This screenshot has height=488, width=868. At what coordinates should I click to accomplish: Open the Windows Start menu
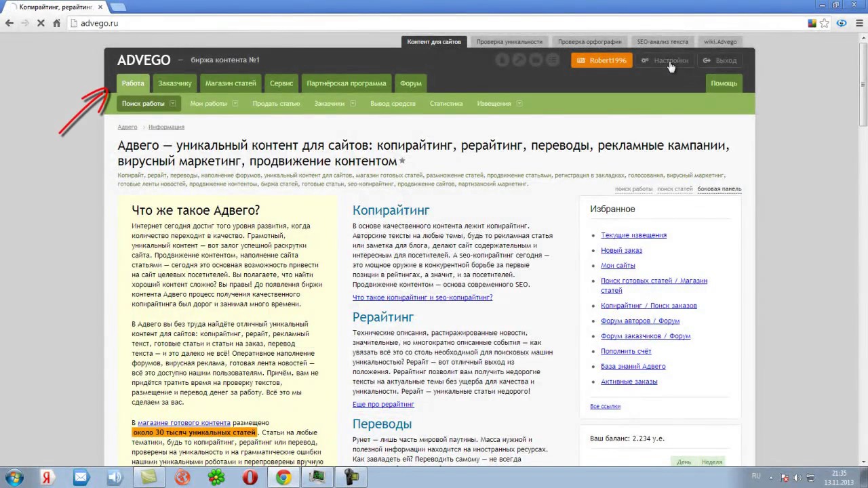click(x=14, y=478)
